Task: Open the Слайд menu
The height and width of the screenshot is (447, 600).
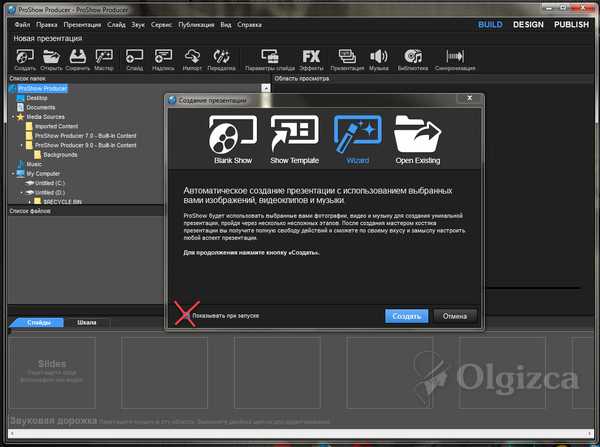Action: [116, 25]
